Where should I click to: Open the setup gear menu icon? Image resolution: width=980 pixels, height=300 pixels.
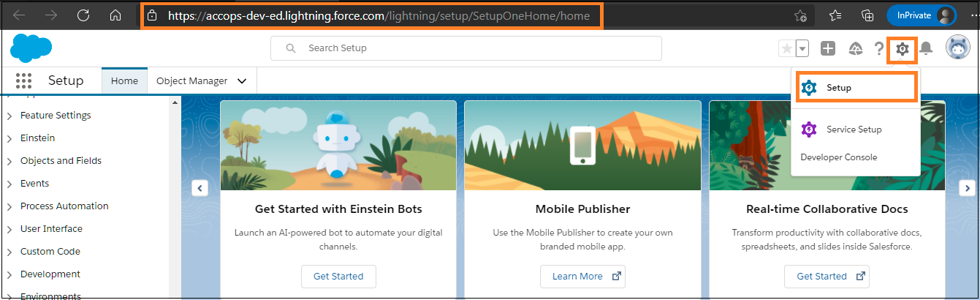903,49
